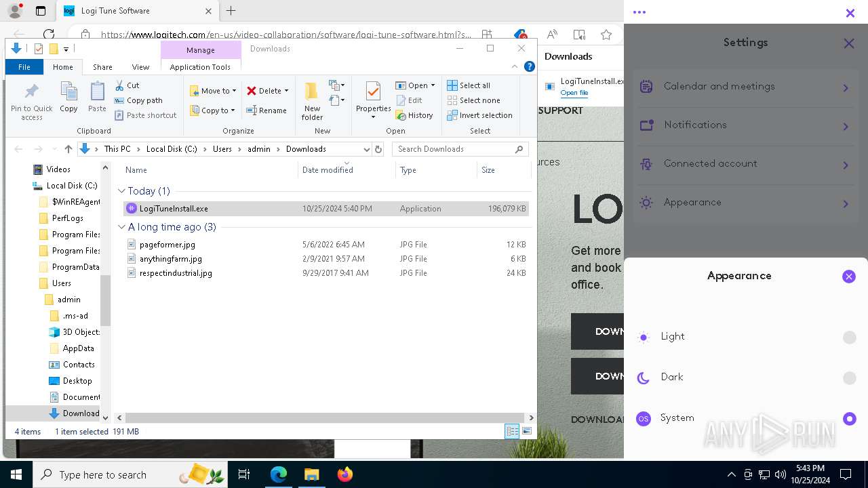The width and height of the screenshot is (868, 488).
Task: Click Invert selection in ribbon
Action: pos(479,115)
